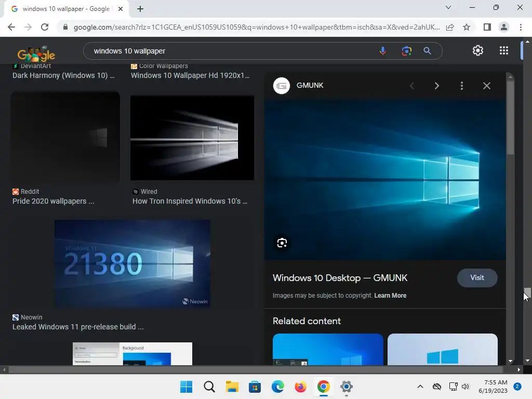Click 'Leaked Windows 11 pre-release build' title
Image resolution: width=532 pixels, height=399 pixels.
[x=78, y=327]
